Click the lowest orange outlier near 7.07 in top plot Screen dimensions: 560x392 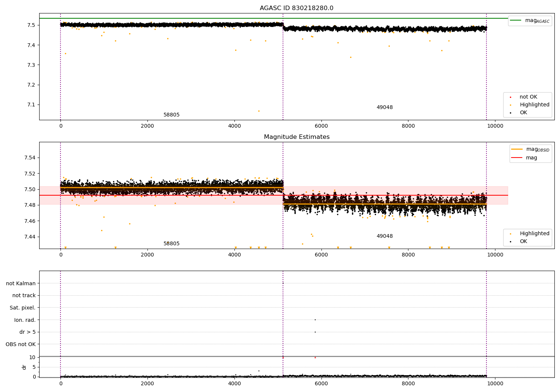click(259, 111)
